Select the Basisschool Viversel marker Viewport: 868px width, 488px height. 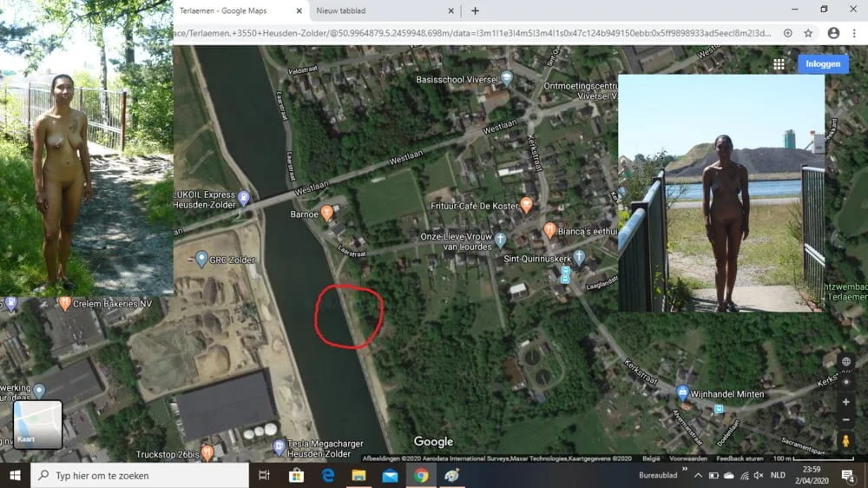[506, 79]
